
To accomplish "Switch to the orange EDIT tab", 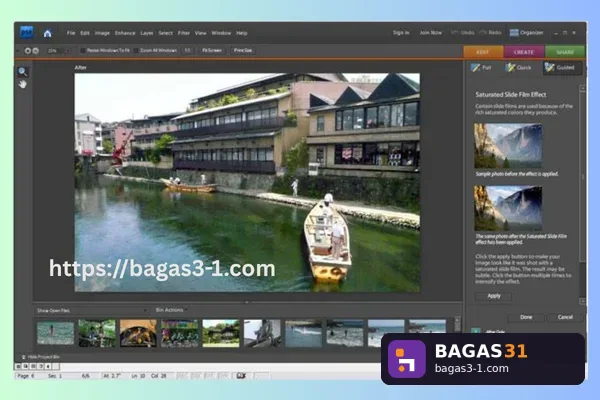I will tap(483, 52).
